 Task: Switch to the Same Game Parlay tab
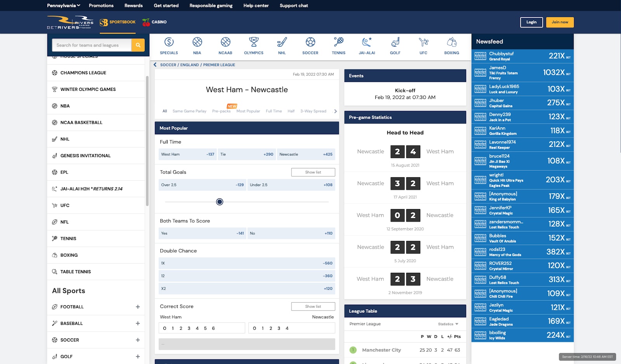pyautogui.click(x=189, y=111)
